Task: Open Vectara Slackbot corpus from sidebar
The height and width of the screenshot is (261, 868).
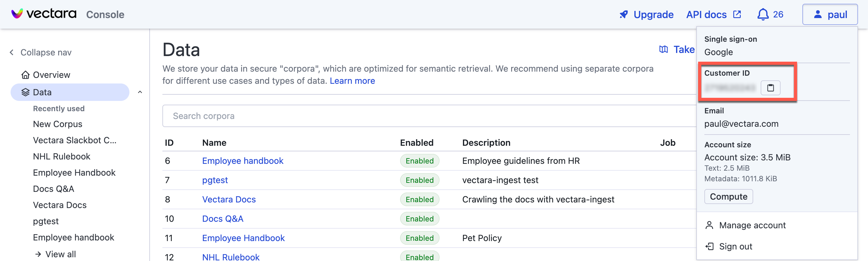Action: [x=74, y=140]
